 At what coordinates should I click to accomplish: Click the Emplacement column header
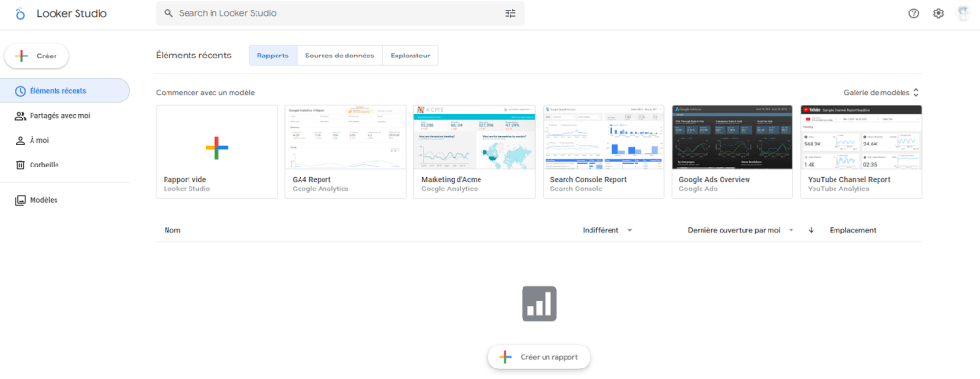pyautogui.click(x=853, y=230)
